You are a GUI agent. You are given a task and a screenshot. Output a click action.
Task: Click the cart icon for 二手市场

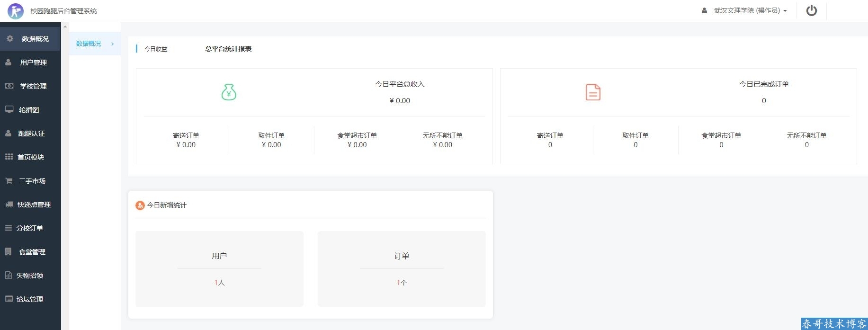pyautogui.click(x=9, y=181)
